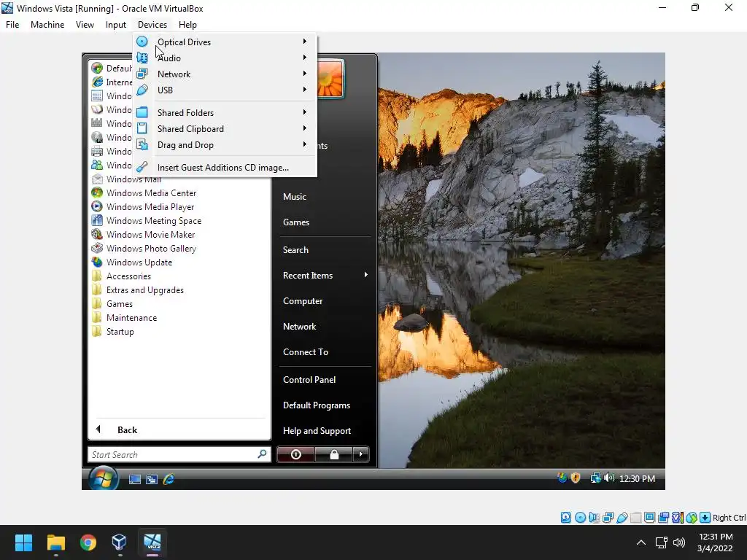The image size is (747, 560).
Task: Click Show Desktop icon in Vista quick launch
Action: pyautogui.click(x=135, y=480)
